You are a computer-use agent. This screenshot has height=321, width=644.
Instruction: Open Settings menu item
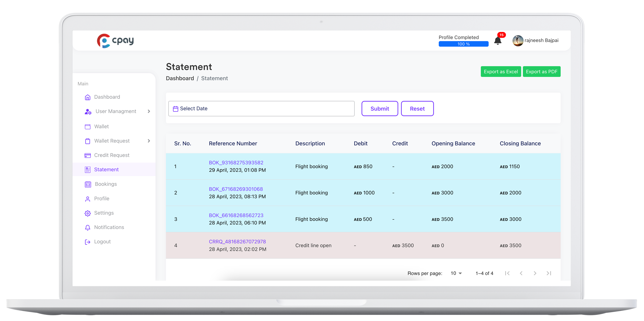pos(104,213)
